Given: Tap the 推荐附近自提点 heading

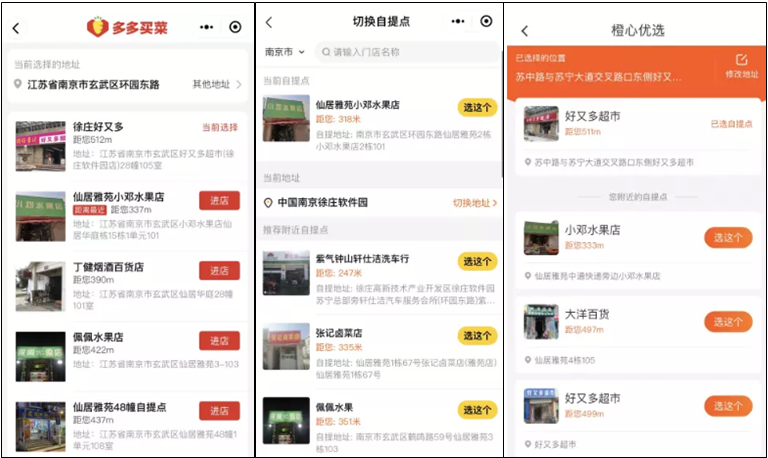Looking at the screenshot, I should (x=295, y=230).
